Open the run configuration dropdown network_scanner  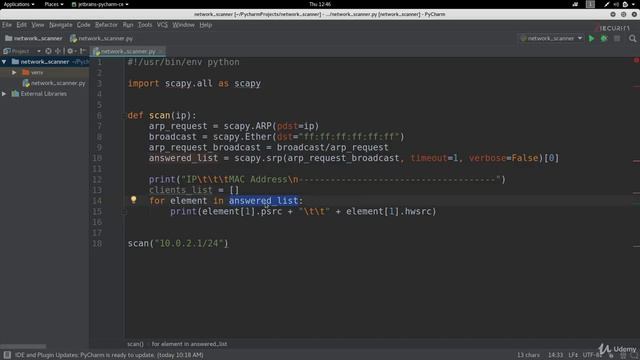551,38
